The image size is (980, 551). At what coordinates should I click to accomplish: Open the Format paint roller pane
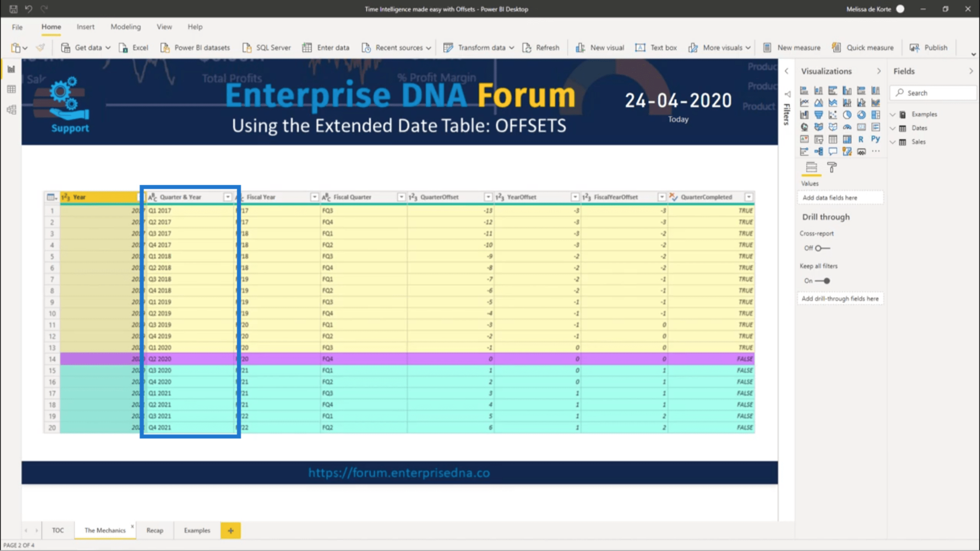click(x=832, y=167)
